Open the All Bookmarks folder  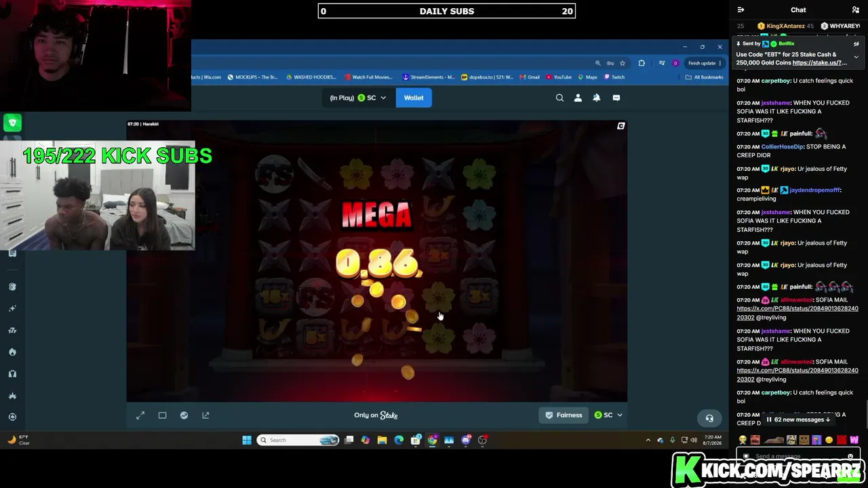click(x=705, y=77)
